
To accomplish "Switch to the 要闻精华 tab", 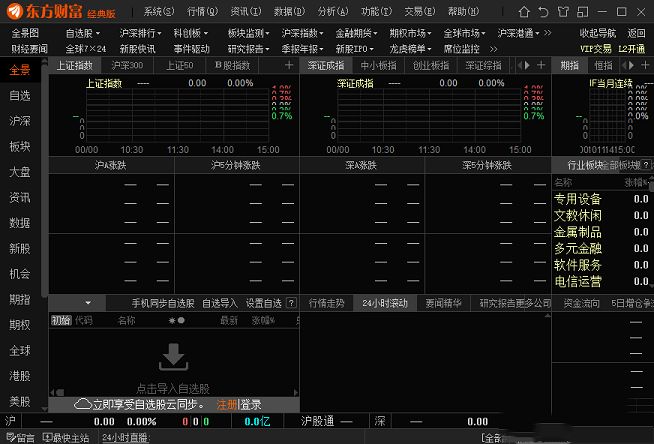I will [443, 303].
